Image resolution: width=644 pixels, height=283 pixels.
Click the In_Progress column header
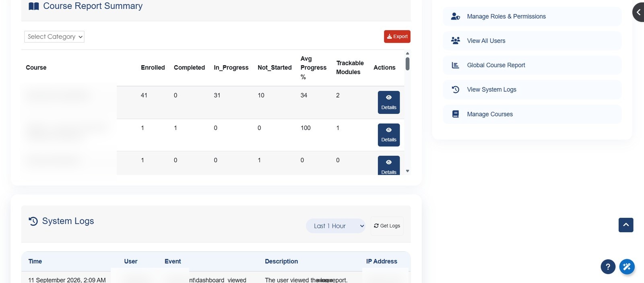pyautogui.click(x=231, y=68)
